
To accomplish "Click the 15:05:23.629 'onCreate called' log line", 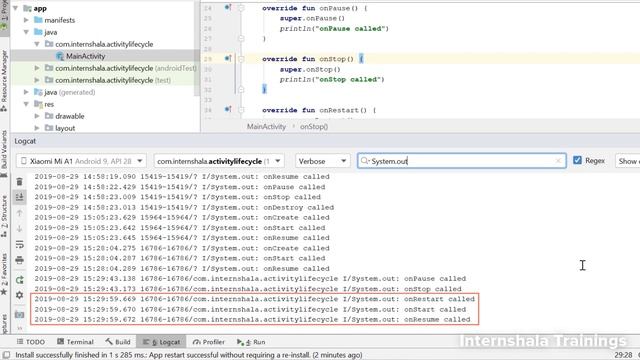I will tap(182, 218).
